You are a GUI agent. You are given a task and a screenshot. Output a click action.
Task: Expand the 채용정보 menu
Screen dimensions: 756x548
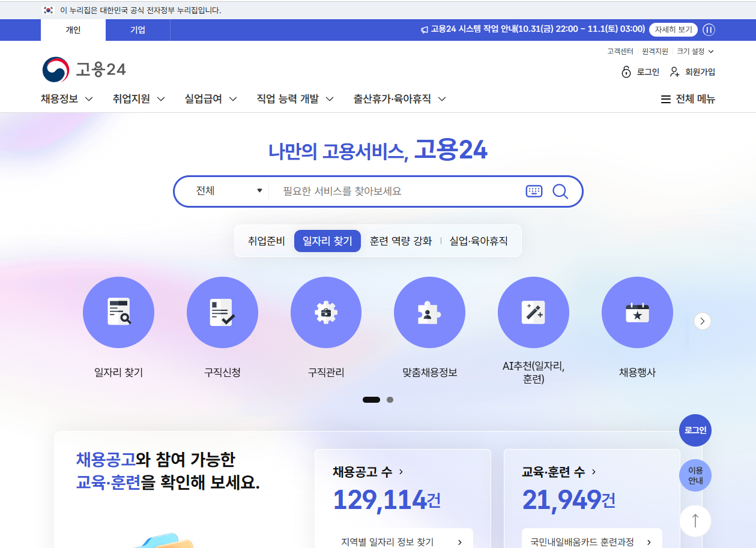67,99
